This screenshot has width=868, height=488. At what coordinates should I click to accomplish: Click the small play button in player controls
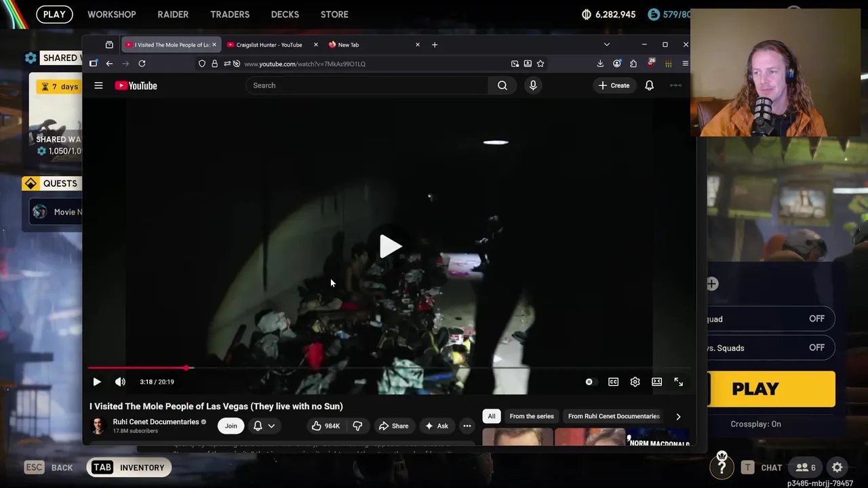tap(96, 382)
